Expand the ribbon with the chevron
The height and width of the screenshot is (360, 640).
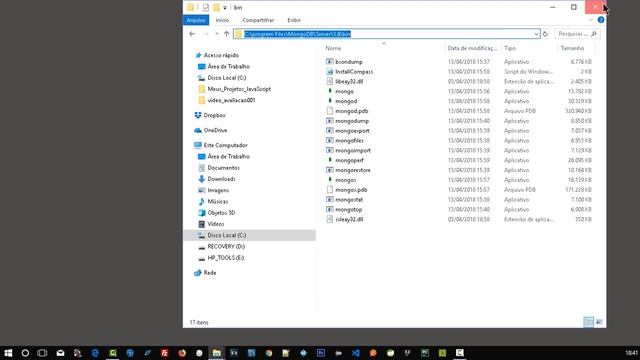[x=591, y=20]
